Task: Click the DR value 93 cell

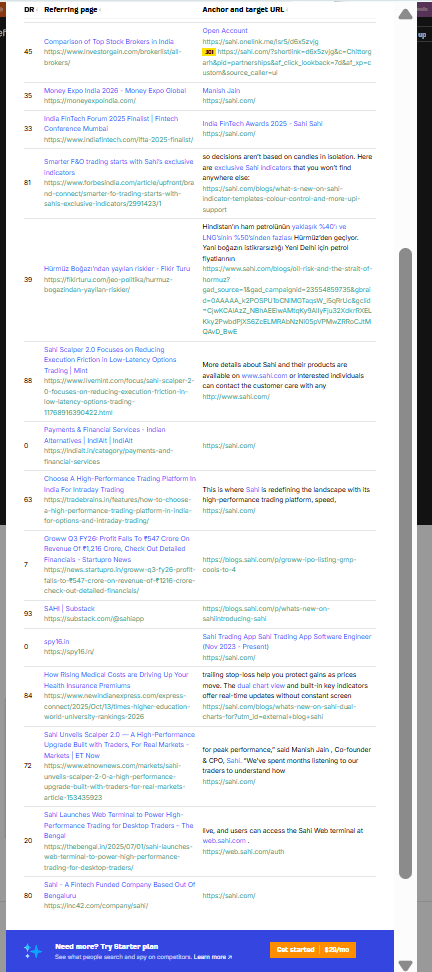Action: pyautogui.click(x=28, y=614)
